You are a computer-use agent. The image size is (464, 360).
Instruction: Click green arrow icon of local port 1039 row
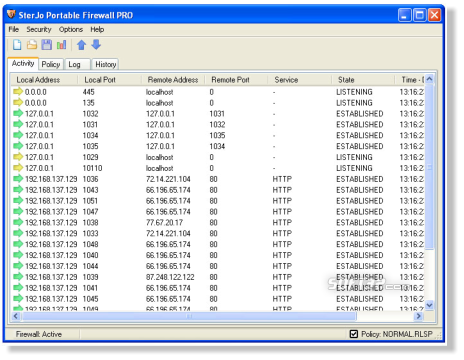click(18, 277)
